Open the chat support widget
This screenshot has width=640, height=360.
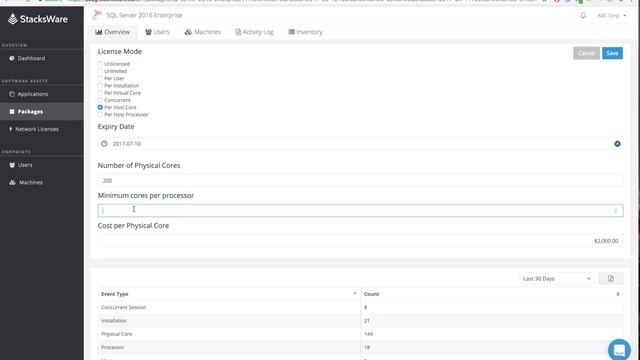click(x=619, y=350)
